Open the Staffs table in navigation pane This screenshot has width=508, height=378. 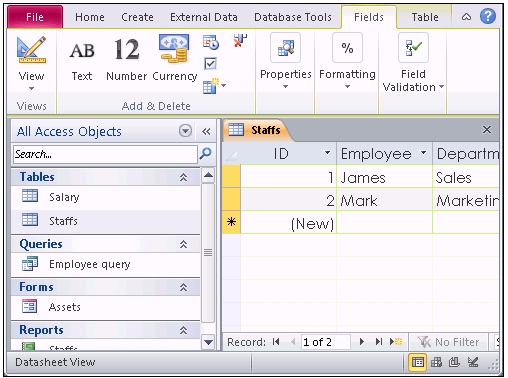(106, 221)
